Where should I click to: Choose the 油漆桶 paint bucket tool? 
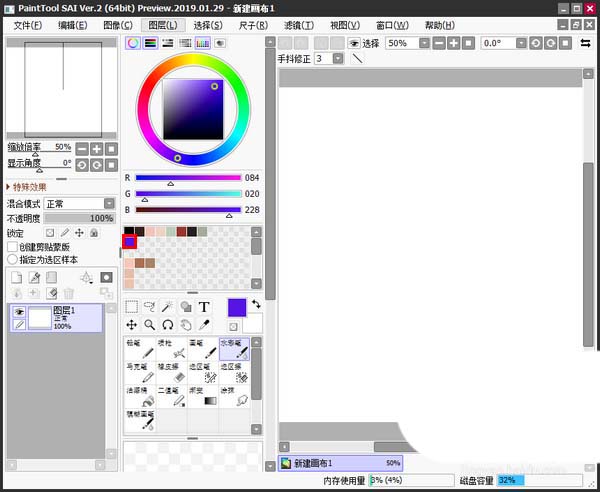(x=140, y=397)
